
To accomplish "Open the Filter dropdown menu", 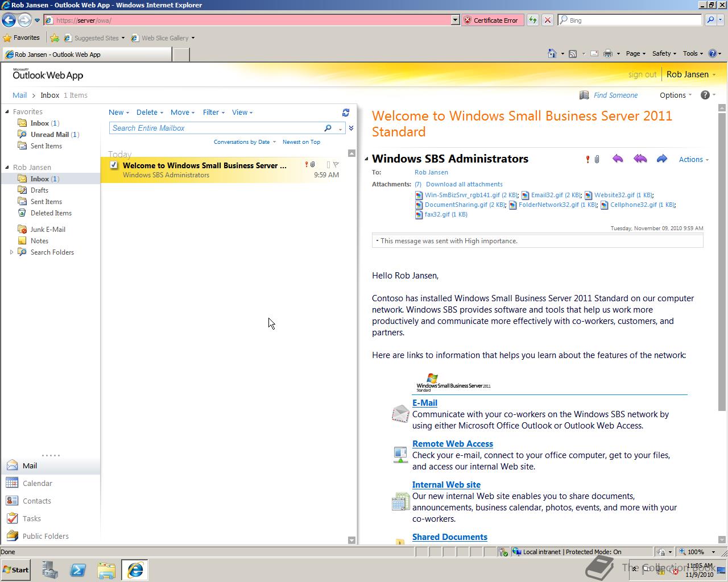I will click(214, 113).
